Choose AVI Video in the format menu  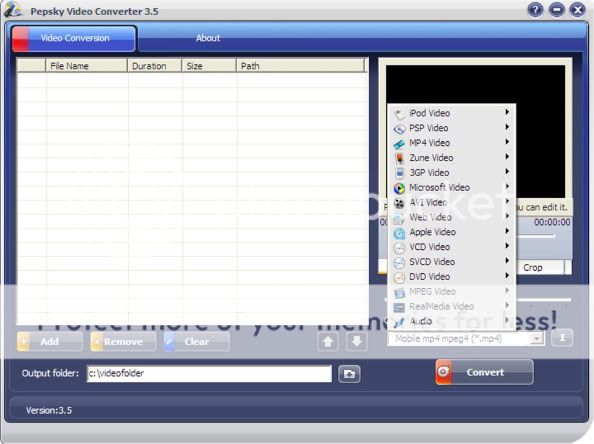click(x=452, y=202)
